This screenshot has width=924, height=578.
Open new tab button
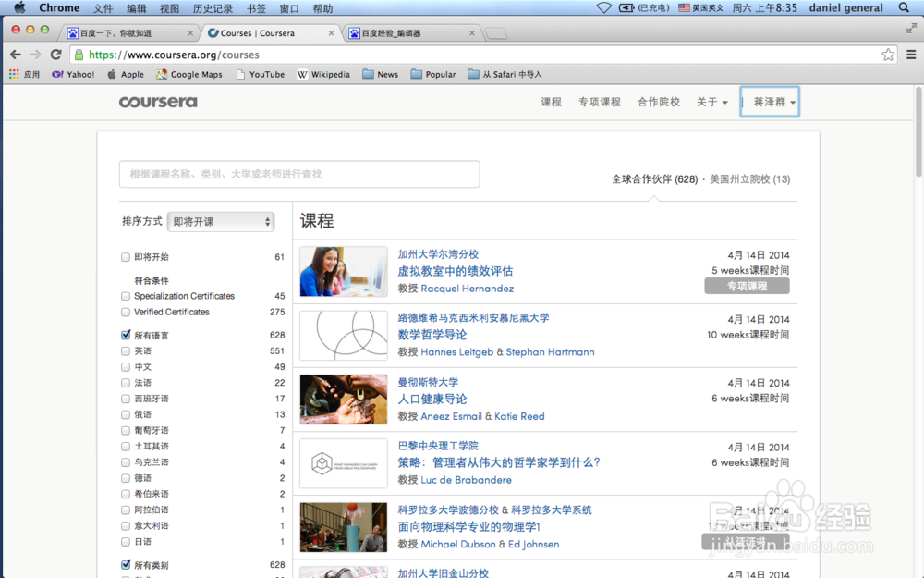tap(495, 33)
